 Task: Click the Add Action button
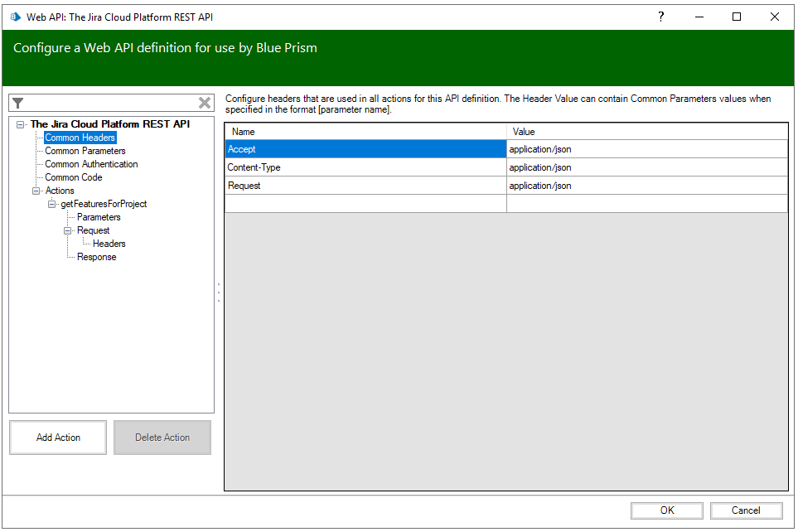pos(58,438)
